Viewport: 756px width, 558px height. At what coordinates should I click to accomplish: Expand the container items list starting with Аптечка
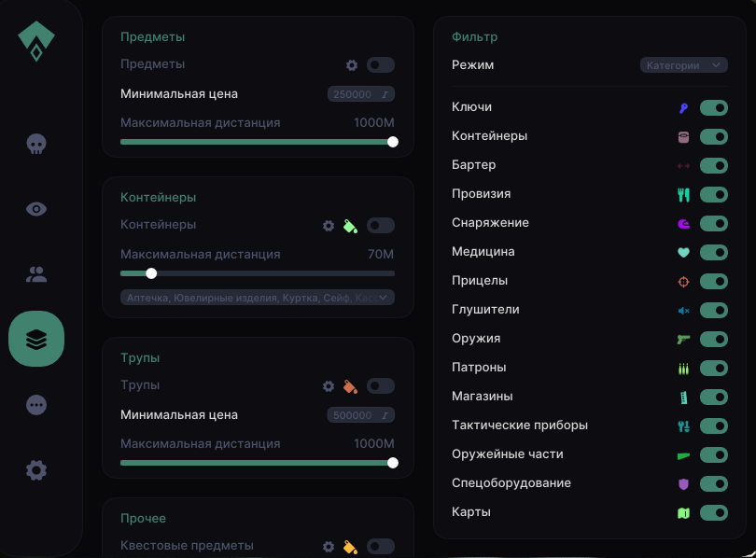258,296
